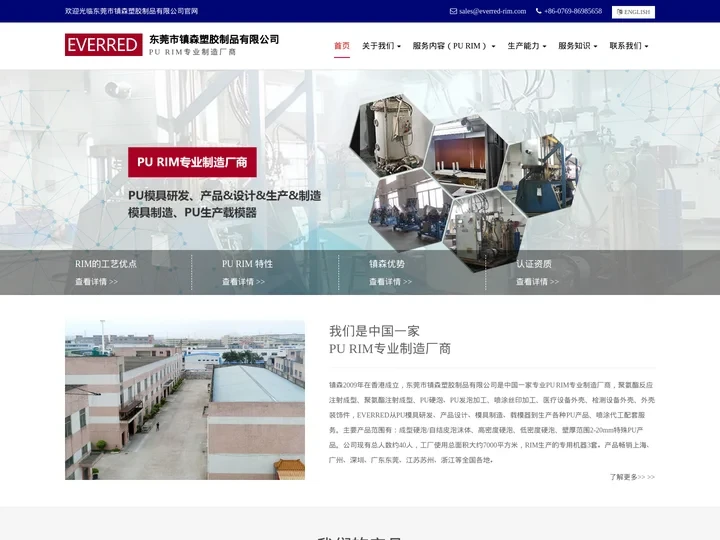Click the PU RIM专业制造厂商 red banner button

point(192,162)
